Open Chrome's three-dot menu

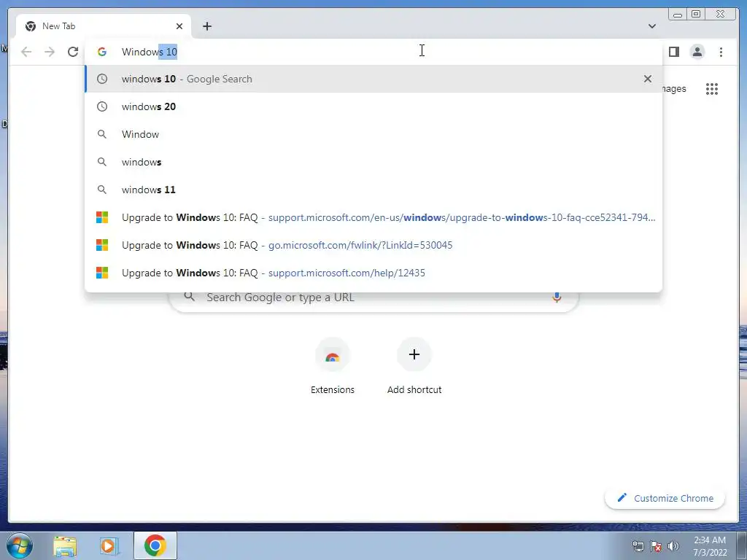721,52
